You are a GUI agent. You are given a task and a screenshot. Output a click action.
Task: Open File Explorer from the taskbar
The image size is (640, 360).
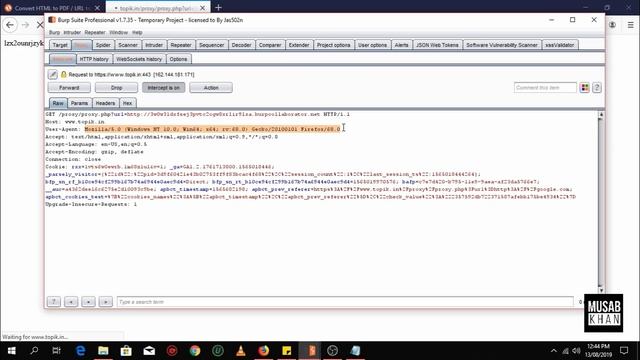click(x=103, y=351)
